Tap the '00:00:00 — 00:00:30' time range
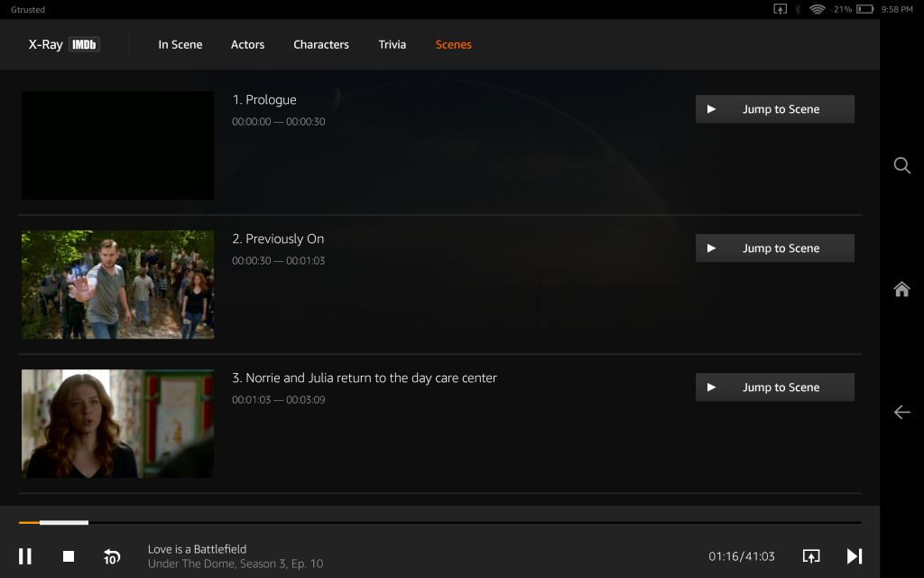The width and height of the screenshot is (924, 578). click(279, 122)
